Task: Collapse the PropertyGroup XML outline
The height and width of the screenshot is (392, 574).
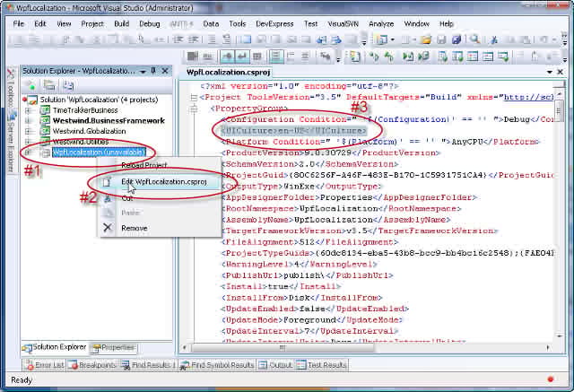Action: point(194,109)
